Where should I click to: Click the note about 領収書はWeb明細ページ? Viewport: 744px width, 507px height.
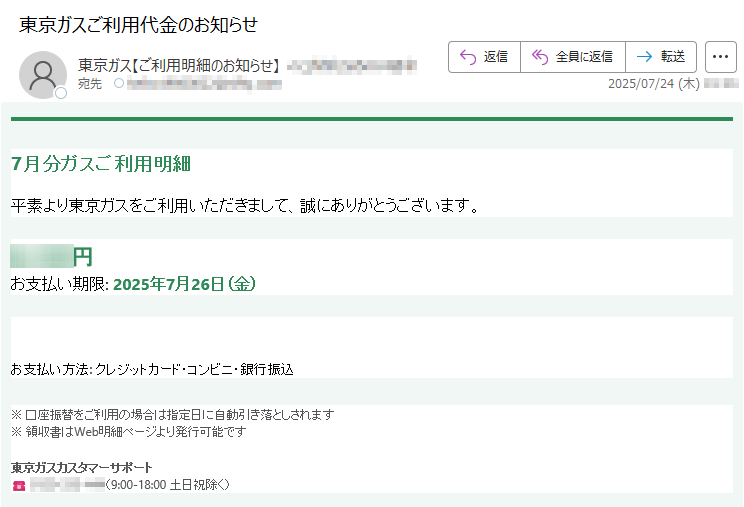[129, 432]
